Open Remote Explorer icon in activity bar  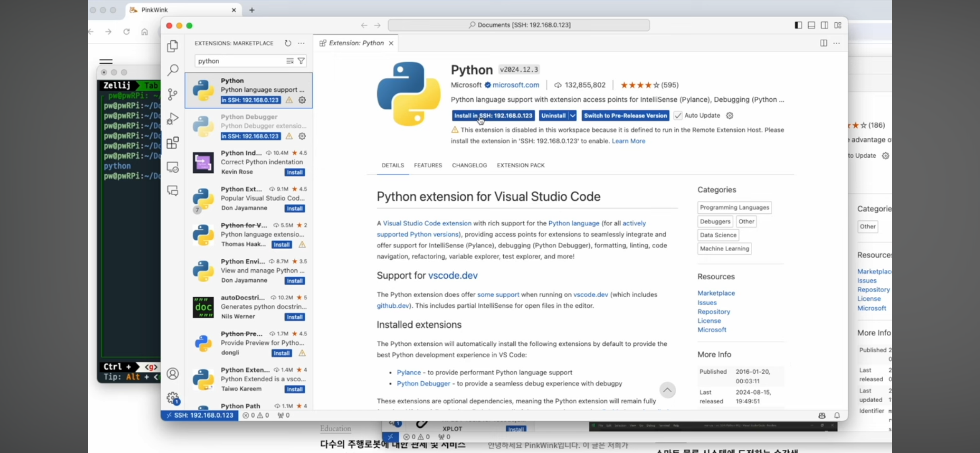173,167
